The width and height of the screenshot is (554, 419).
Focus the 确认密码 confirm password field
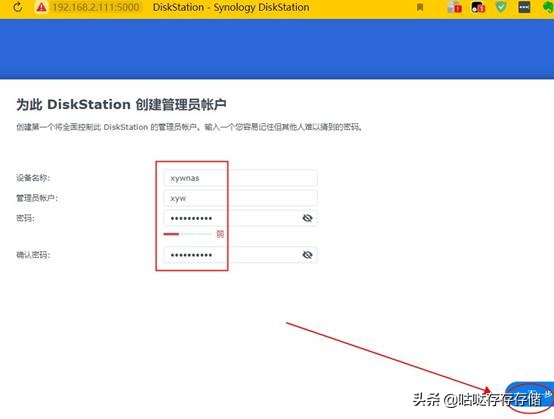point(240,255)
